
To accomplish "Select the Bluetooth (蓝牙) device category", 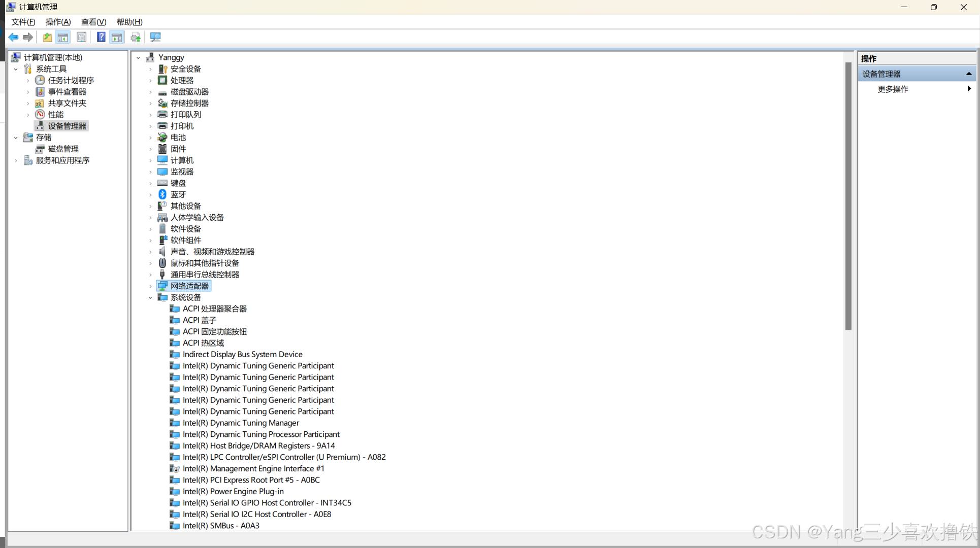I will click(178, 194).
